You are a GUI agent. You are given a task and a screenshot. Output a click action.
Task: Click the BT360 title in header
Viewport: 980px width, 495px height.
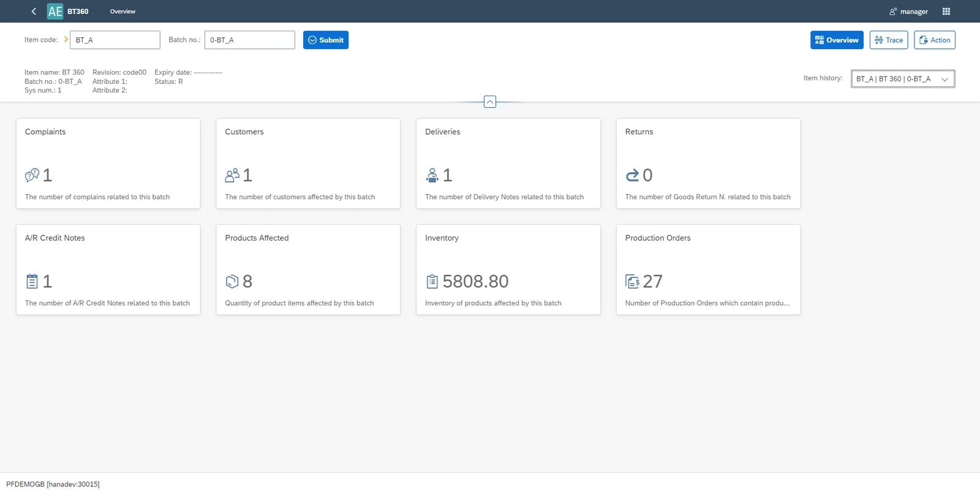tap(78, 11)
